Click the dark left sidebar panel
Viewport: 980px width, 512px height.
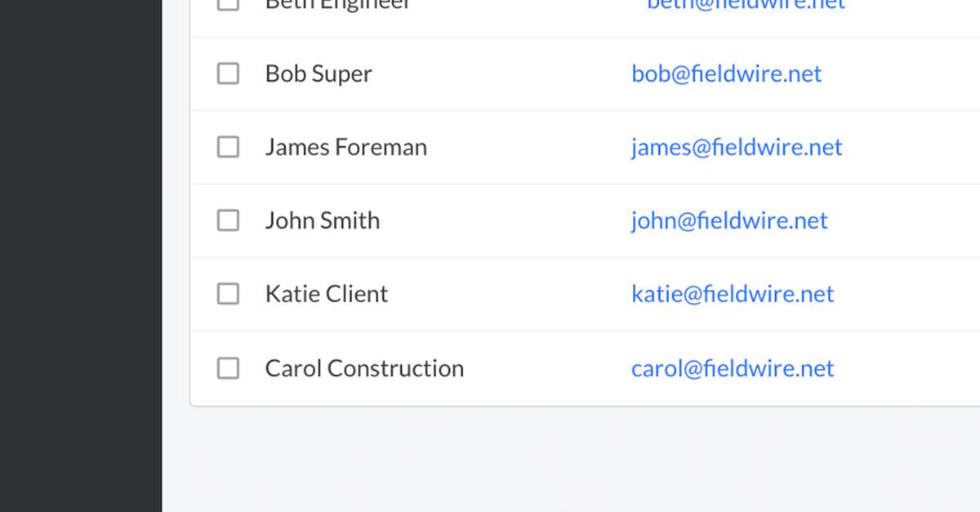[x=81, y=256]
